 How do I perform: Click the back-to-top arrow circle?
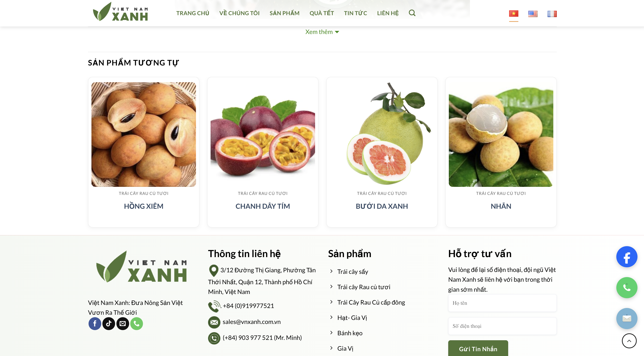(629, 341)
